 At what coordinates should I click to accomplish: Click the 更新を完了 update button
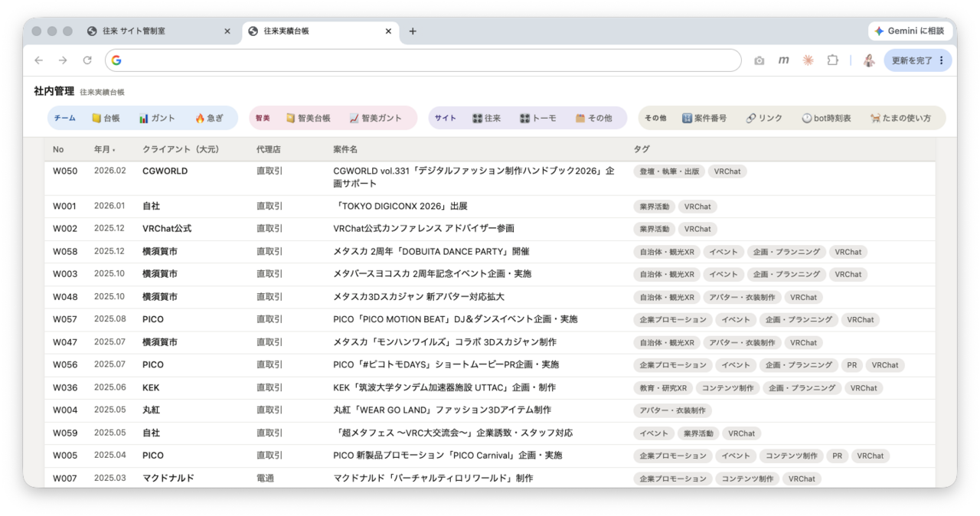tap(918, 60)
